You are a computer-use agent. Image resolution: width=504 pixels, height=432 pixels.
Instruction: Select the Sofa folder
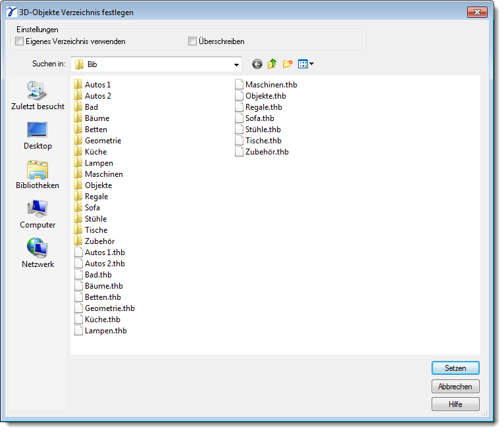(87, 208)
